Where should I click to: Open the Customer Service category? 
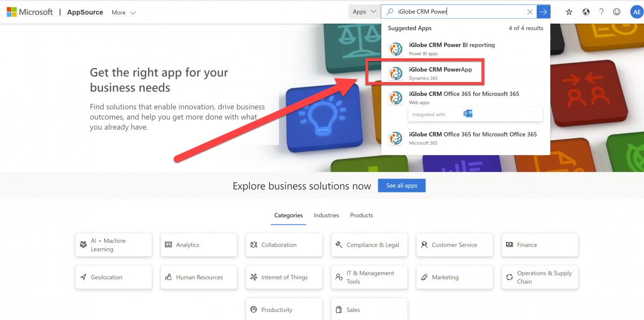click(455, 245)
